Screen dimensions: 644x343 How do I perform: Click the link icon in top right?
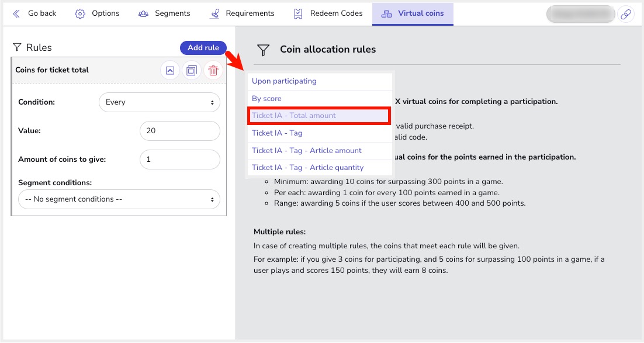(625, 14)
